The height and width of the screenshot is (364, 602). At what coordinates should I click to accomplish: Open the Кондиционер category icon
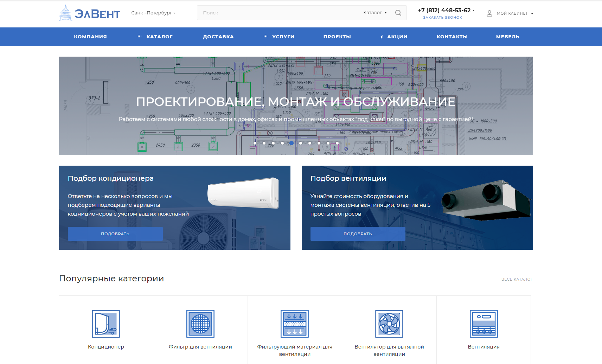pyautogui.click(x=106, y=324)
